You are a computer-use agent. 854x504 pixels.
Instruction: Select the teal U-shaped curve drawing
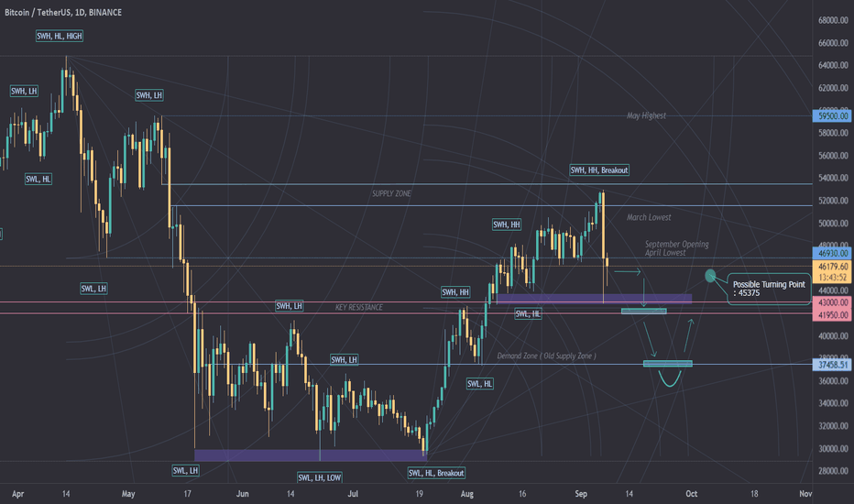[670, 378]
